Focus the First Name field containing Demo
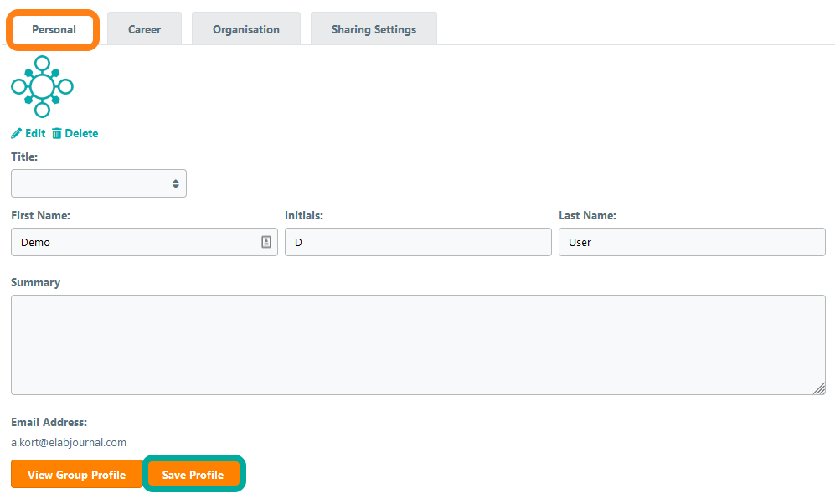 pos(134,242)
